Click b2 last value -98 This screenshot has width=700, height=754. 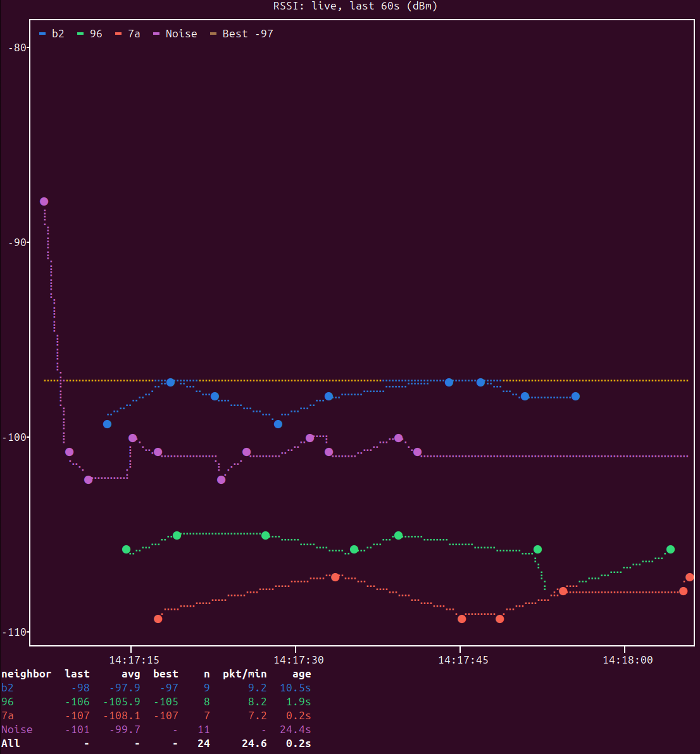tap(80, 688)
